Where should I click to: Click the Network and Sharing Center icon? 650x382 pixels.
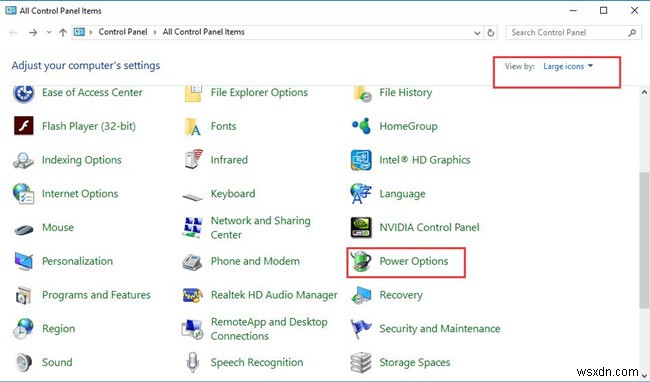click(x=192, y=227)
